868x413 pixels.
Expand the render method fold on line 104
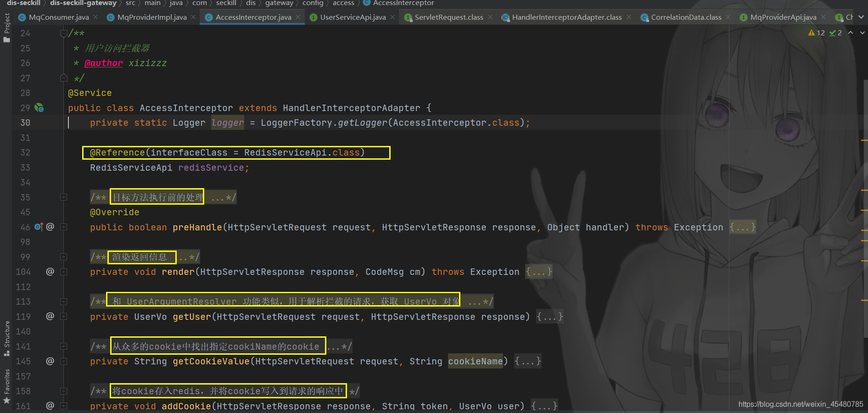(64, 272)
